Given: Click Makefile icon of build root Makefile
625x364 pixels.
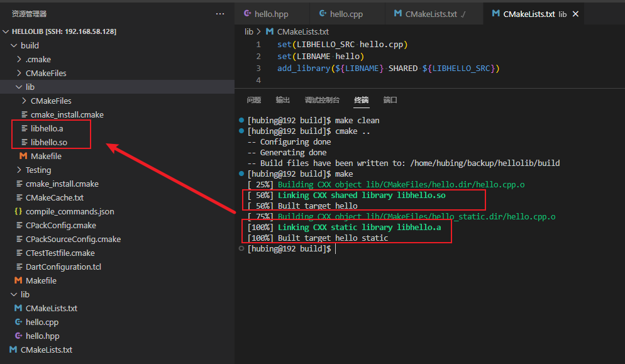Looking at the screenshot, I should point(18,280).
